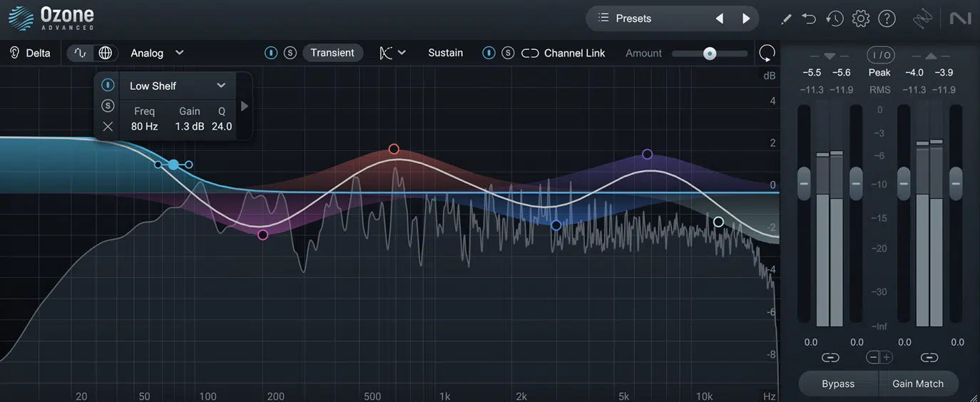Screen dimensions: 980x402
Task: Click the plus button between link icons
Action: [887, 358]
